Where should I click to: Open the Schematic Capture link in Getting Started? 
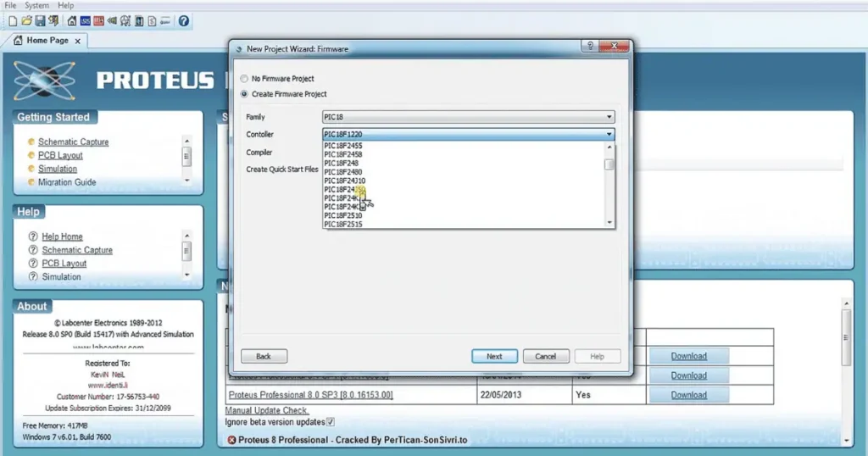click(73, 142)
